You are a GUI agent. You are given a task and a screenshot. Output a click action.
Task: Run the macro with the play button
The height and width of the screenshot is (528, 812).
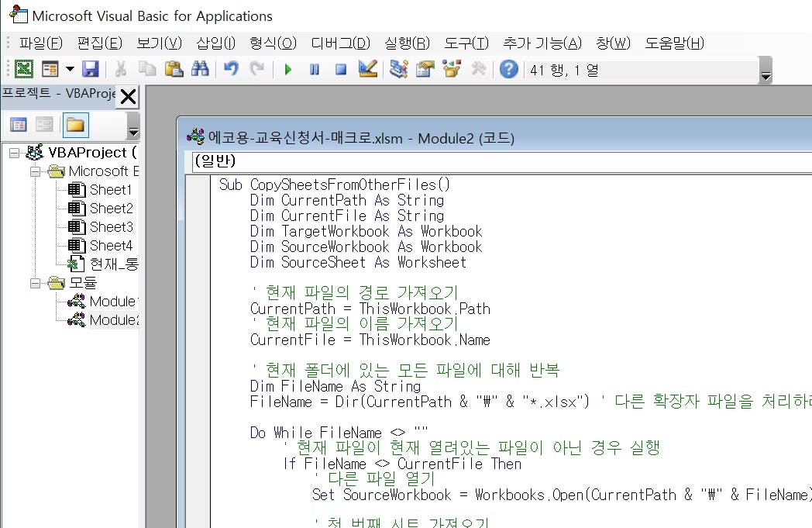point(288,69)
